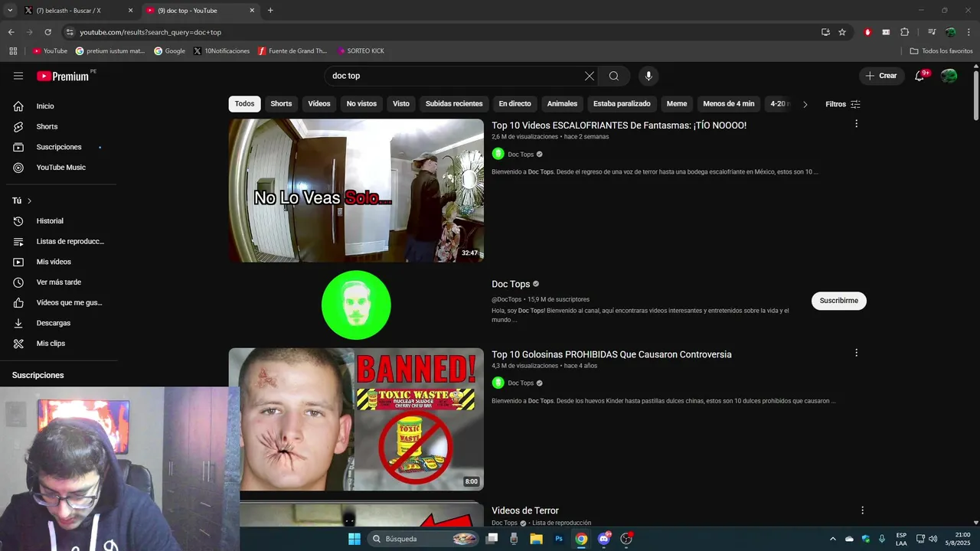
Task: Open the Doc Tops channel name link
Action: click(x=511, y=284)
